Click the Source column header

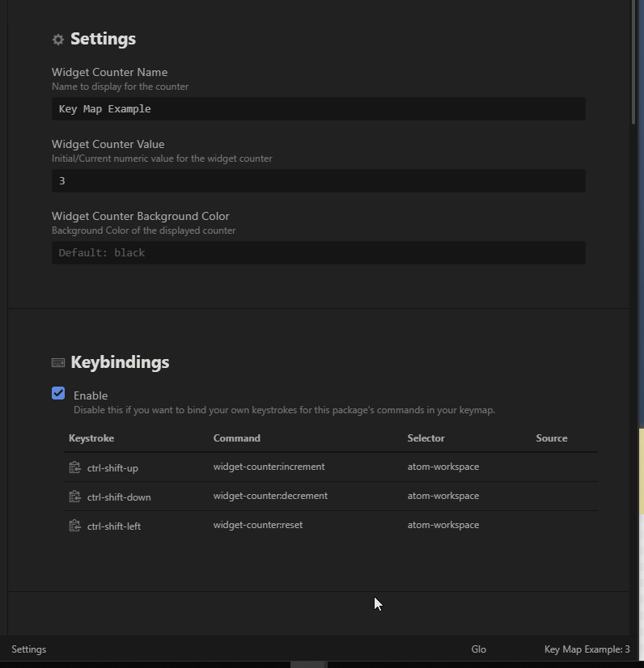point(552,438)
